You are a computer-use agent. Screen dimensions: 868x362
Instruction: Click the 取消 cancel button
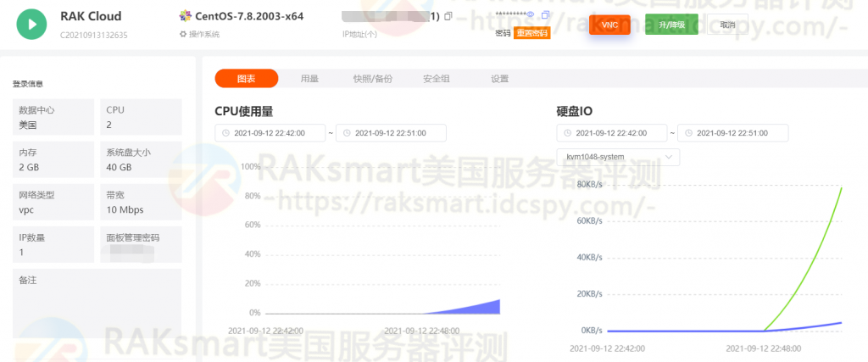(x=727, y=25)
